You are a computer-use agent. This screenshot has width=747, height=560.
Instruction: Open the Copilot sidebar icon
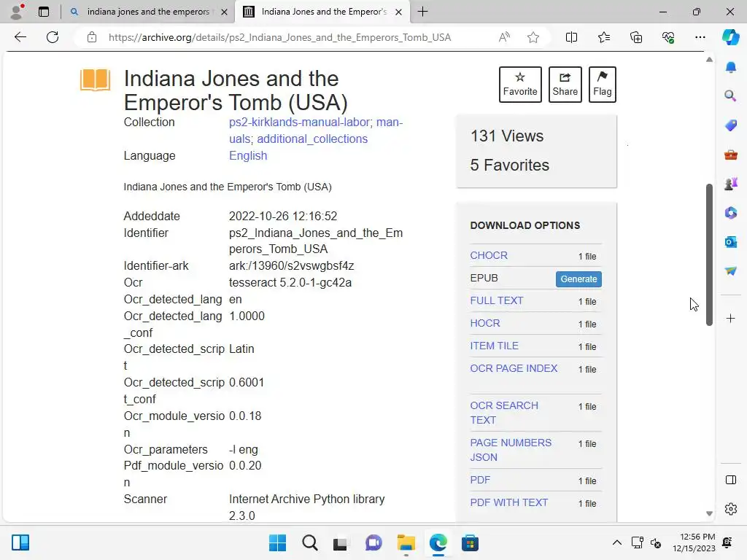[730, 37]
